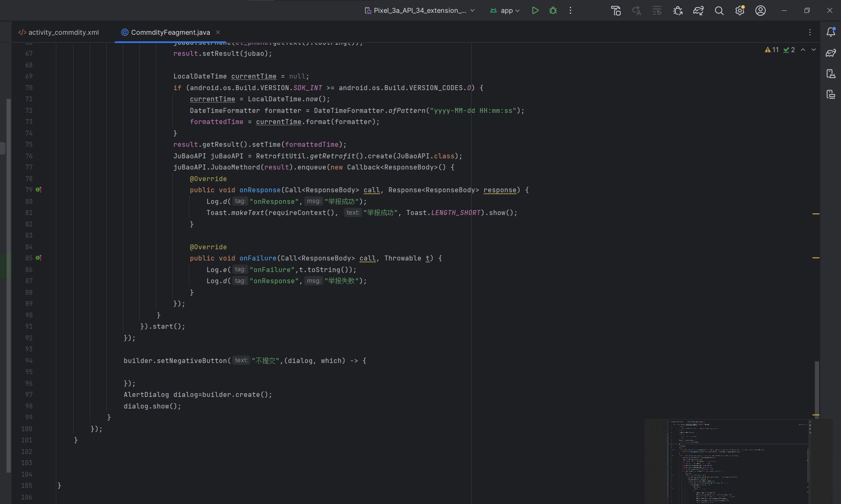Viewport: 841px width, 504px height.
Task: Open the More Actions menu beside Debug
Action: point(570,10)
